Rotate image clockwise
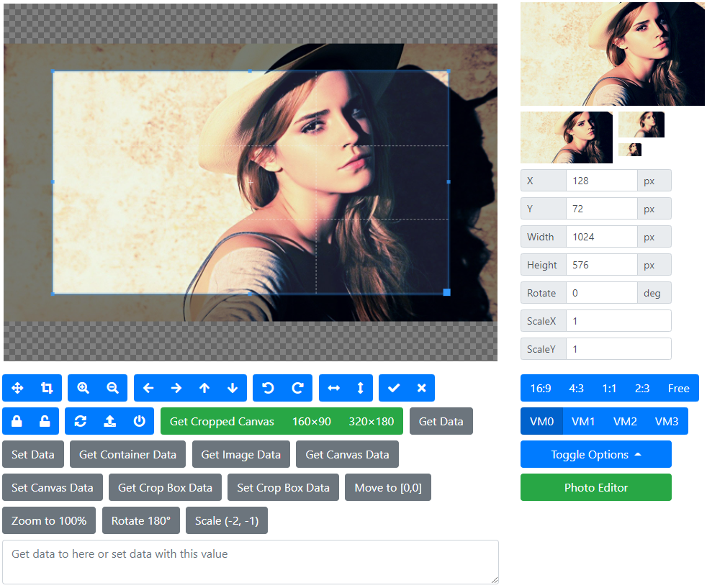 click(x=297, y=388)
